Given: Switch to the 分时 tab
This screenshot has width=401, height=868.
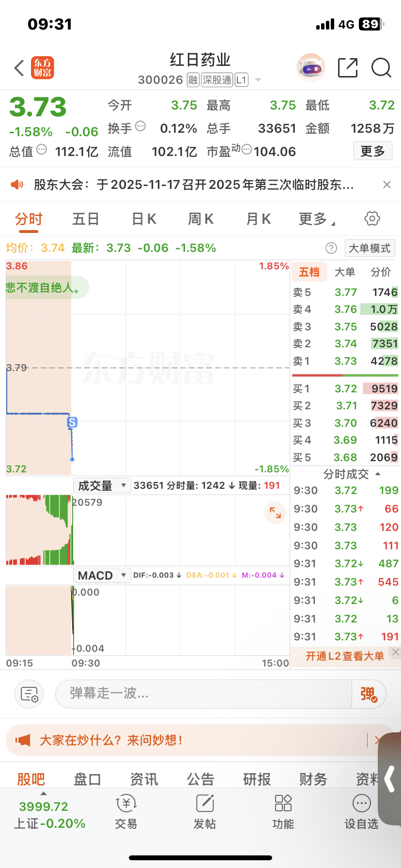Looking at the screenshot, I should pos(29,219).
